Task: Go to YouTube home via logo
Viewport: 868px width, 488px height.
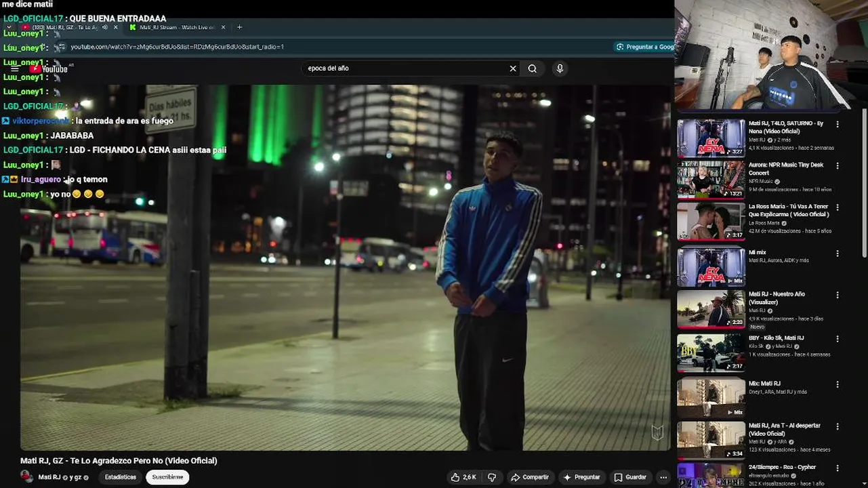Action: pos(48,68)
